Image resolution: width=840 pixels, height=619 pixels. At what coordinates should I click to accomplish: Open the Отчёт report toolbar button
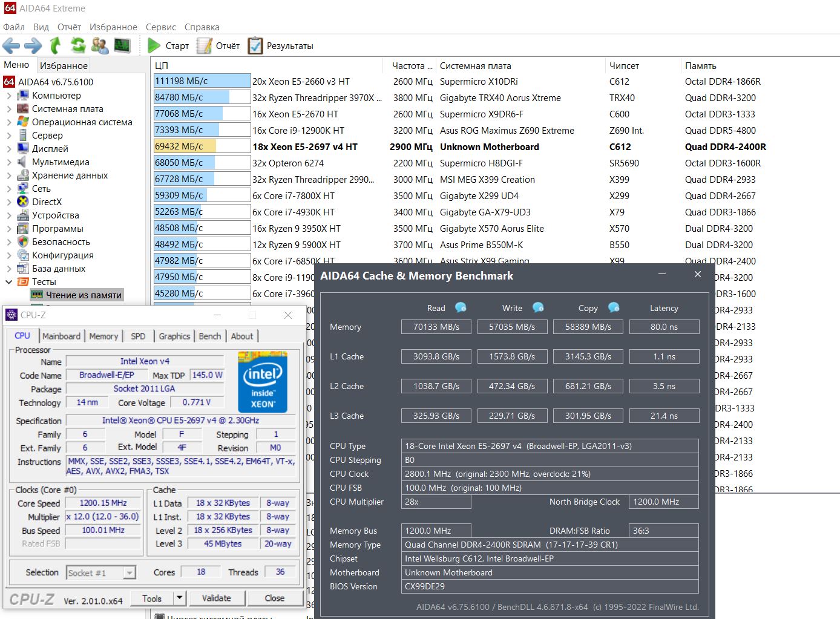(218, 46)
